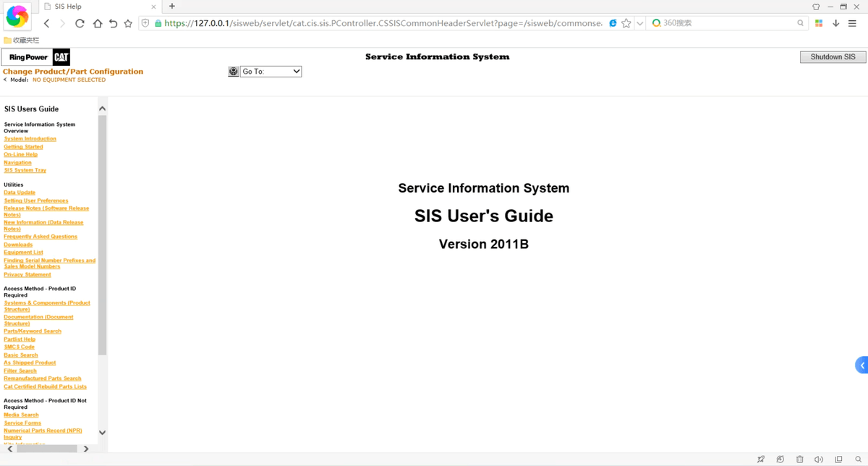
Task: Open the Go To dropdown
Action: point(271,72)
